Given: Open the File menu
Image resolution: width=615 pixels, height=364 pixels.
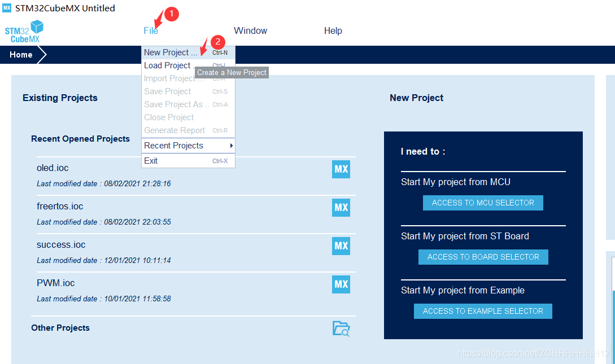Looking at the screenshot, I should (x=151, y=30).
